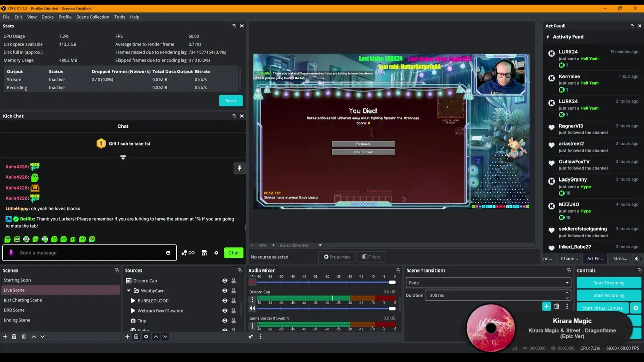This screenshot has width=644, height=362.
Task: Unlock the WebbyCam group
Action: 233,291
